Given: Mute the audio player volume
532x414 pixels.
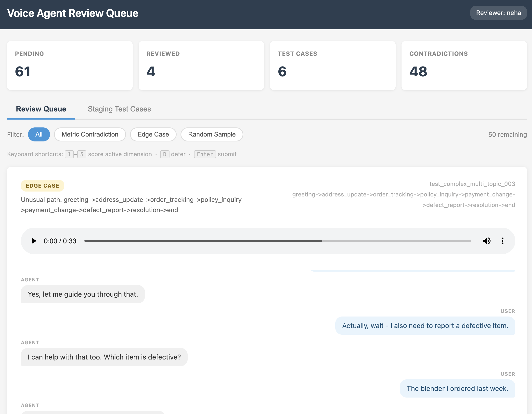Looking at the screenshot, I should click(487, 241).
